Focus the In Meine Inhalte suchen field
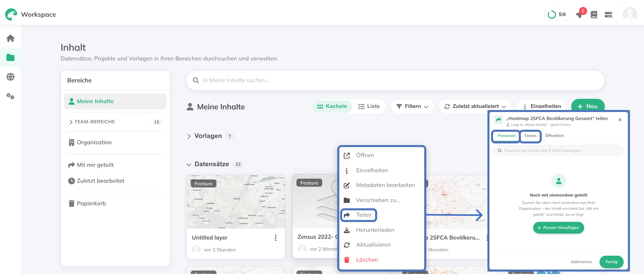Viewport: 644px width, 278px height. point(395,80)
